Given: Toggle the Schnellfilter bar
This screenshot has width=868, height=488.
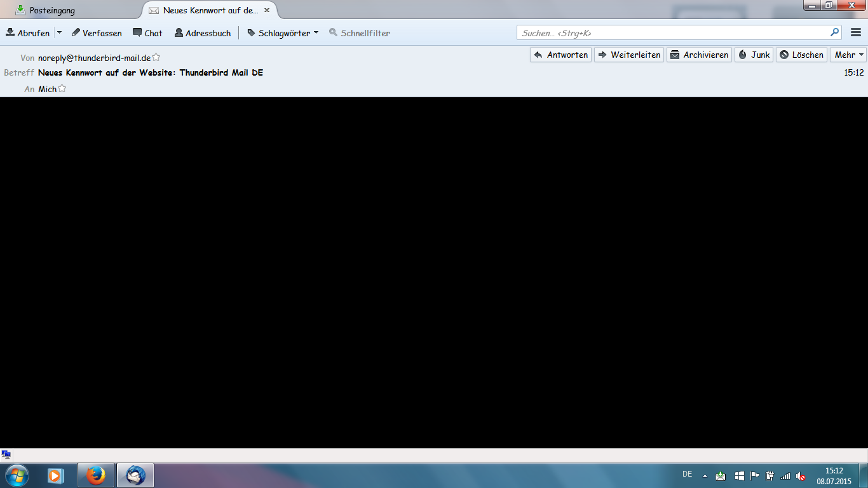Looking at the screenshot, I should tap(360, 33).
